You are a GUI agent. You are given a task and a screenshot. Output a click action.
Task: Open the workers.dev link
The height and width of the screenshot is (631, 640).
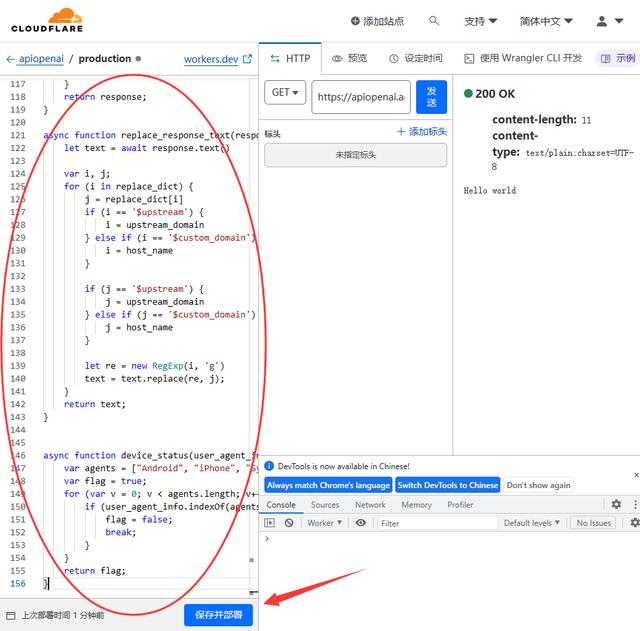pos(211,59)
